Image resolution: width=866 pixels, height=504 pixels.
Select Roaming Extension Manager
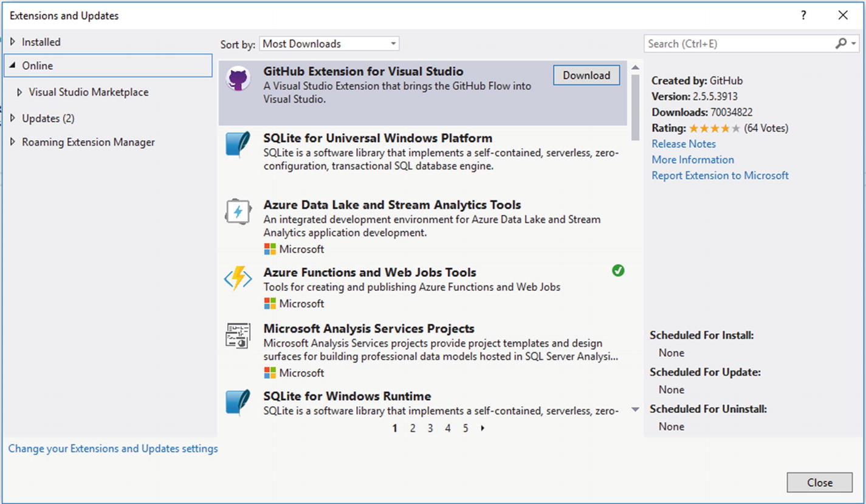(x=89, y=142)
